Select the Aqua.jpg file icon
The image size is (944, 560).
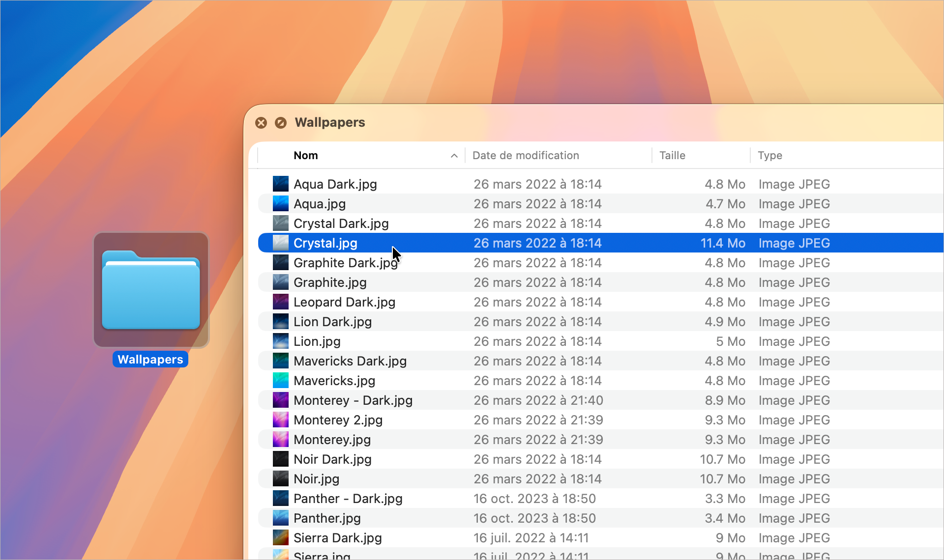point(281,204)
